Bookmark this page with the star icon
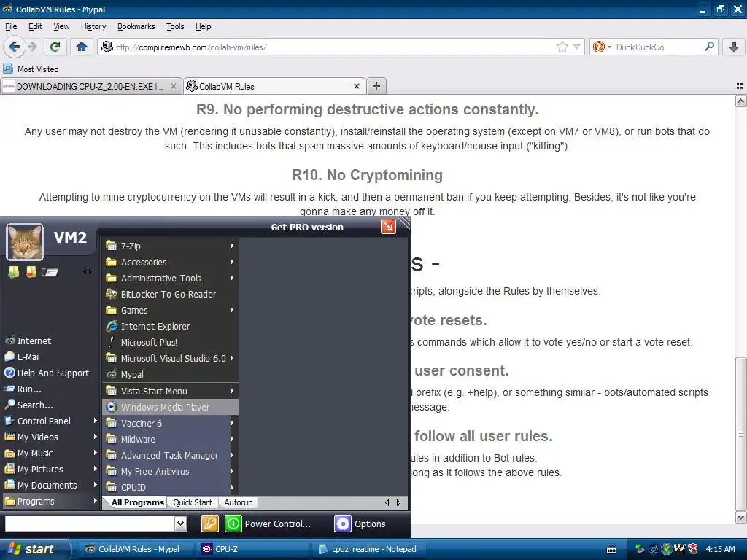The height and width of the screenshot is (560, 747). click(562, 47)
